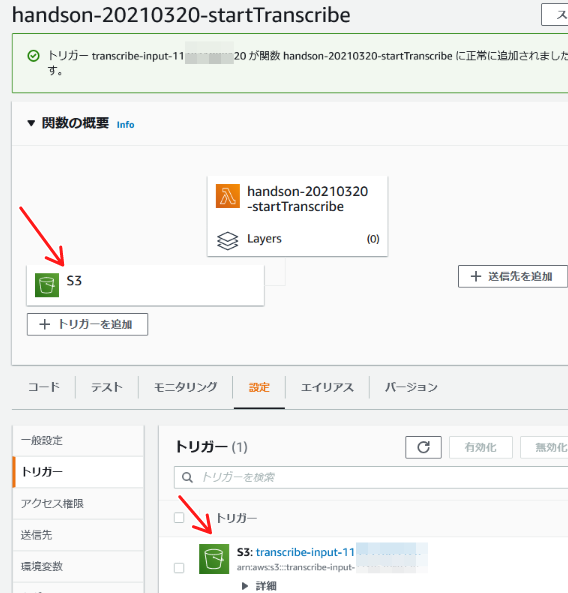Click the トリガー column header
Screen dimensions: 568x593
point(236,518)
